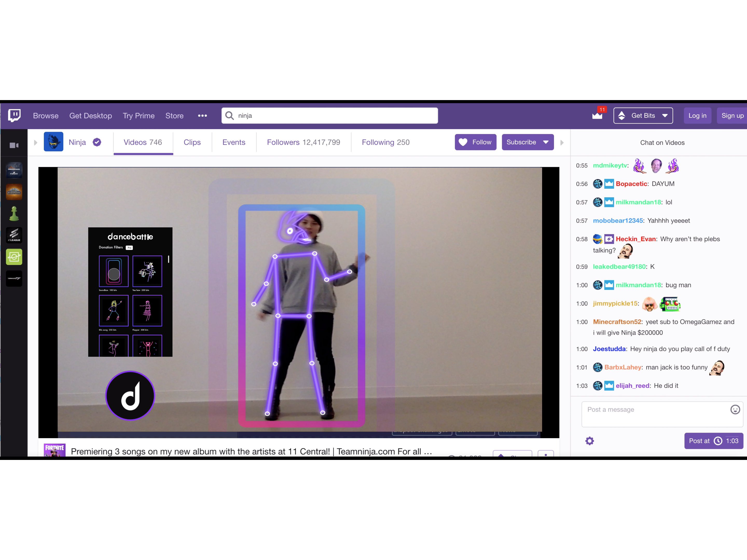This screenshot has width=747, height=560.
Task: Collapse the chat panel with arrow
Action: [562, 142]
